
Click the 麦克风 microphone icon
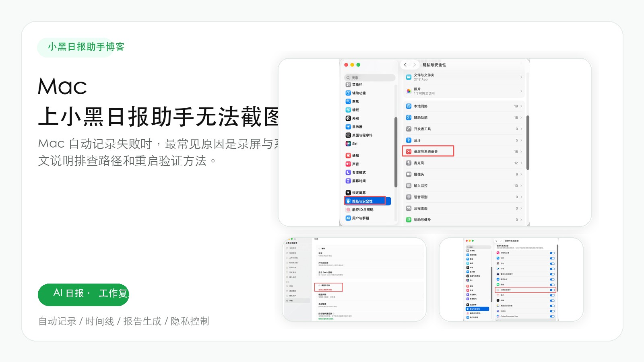[x=409, y=163]
